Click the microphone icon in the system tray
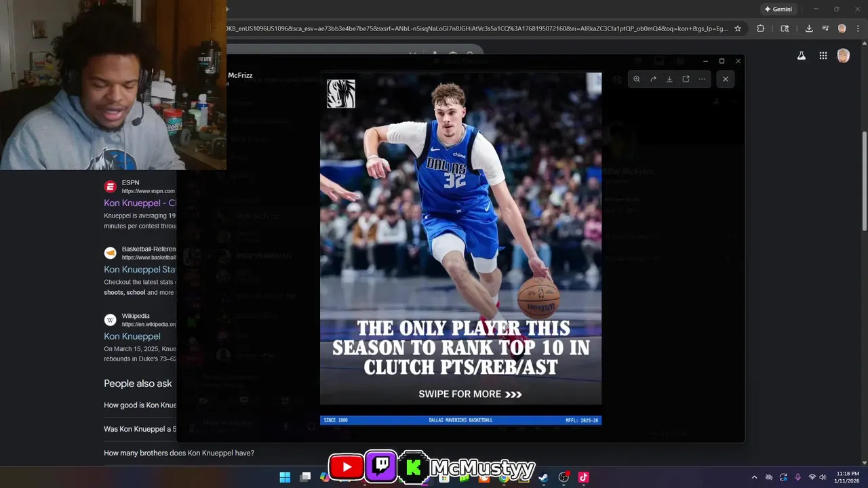The width and height of the screenshot is (868, 488). pyautogui.click(x=797, y=477)
